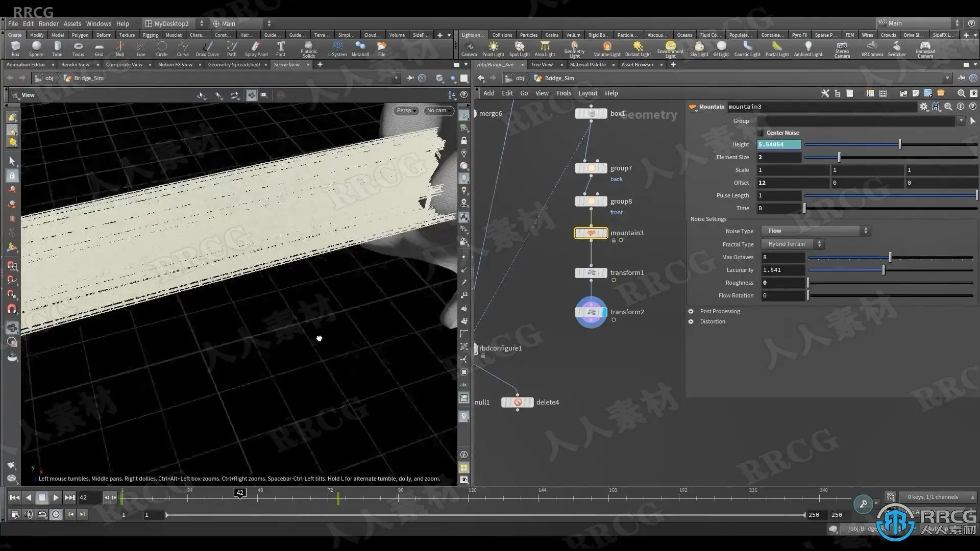
Task: Toggle real-time playback button
Action: [56, 515]
